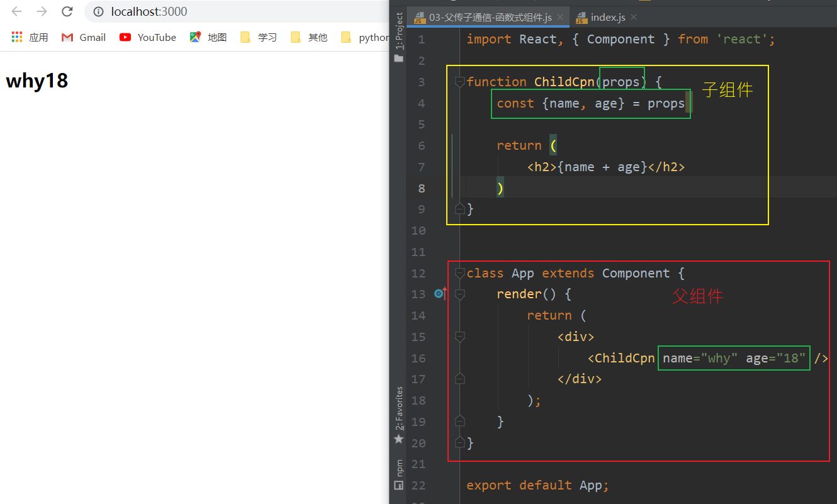Close the index.js editor tab
The width and height of the screenshot is (837, 504).
click(x=634, y=17)
